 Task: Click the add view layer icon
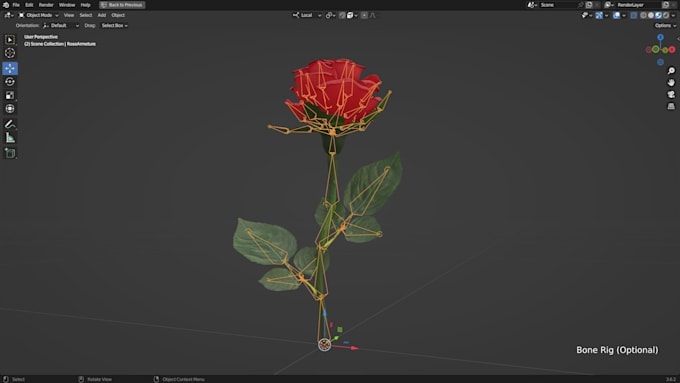[x=666, y=5]
